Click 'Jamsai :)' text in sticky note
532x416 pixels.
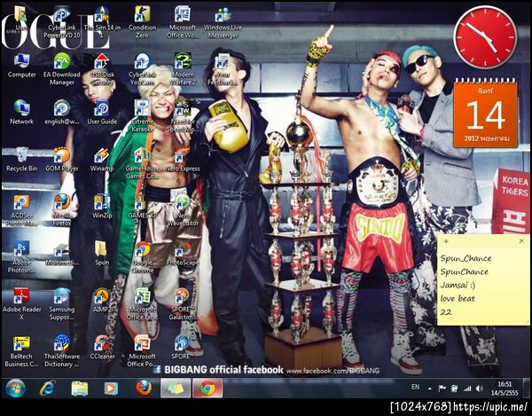(x=458, y=286)
